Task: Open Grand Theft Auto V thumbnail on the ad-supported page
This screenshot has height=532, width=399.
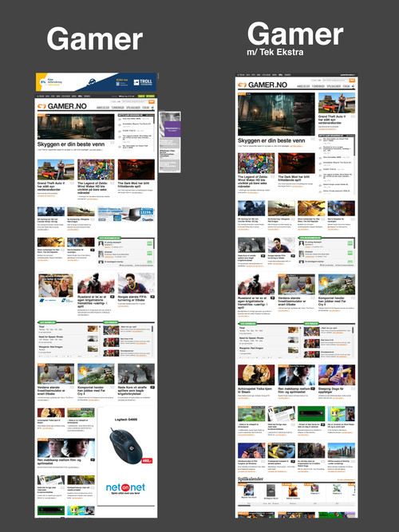Action: click(56, 169)
